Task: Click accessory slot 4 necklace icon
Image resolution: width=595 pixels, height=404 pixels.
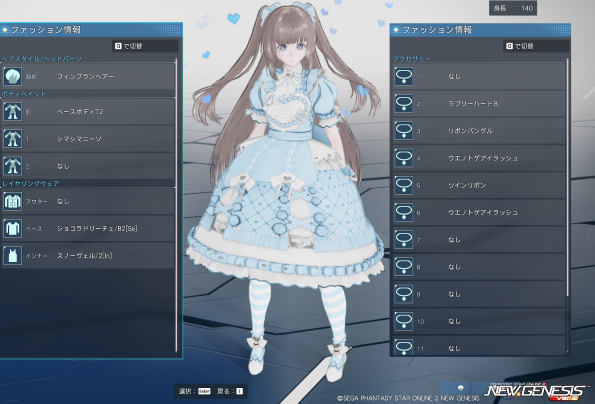Action: (404, 158)
